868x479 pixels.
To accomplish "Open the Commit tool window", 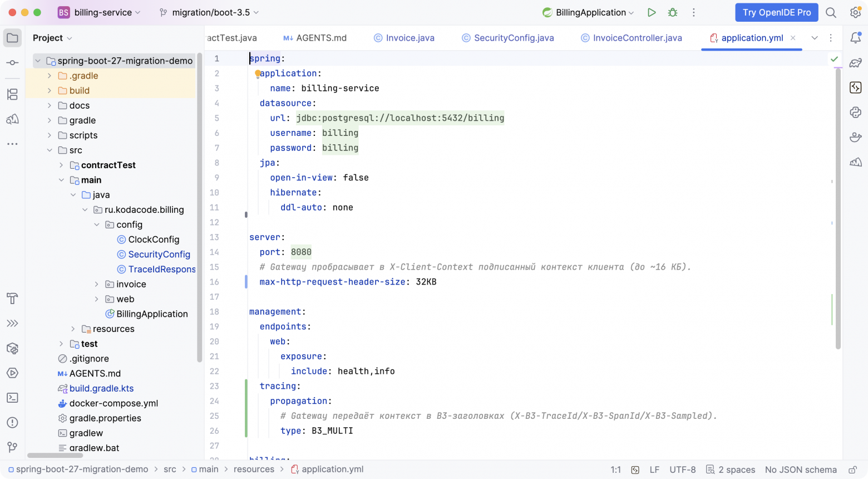I will tap(12, 63).
